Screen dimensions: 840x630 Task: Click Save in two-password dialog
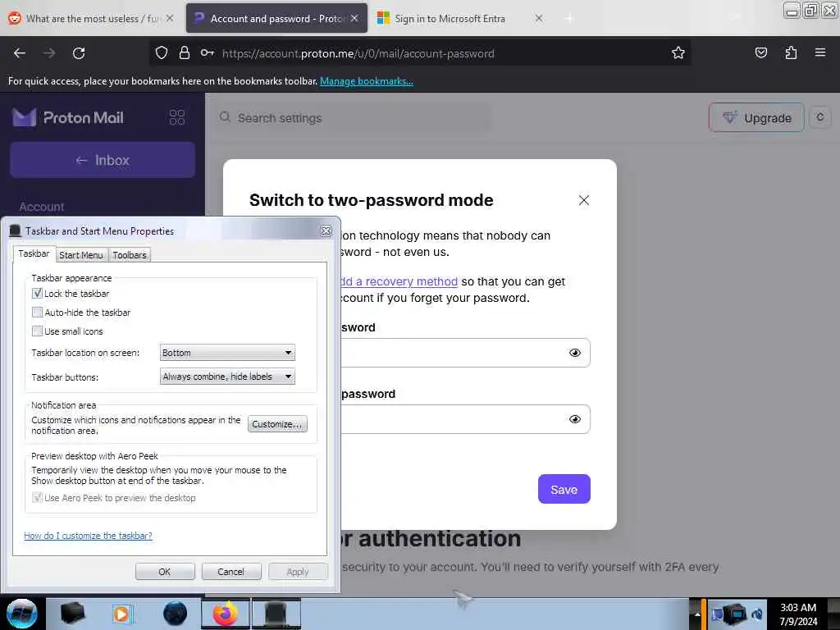pos(564,489)
